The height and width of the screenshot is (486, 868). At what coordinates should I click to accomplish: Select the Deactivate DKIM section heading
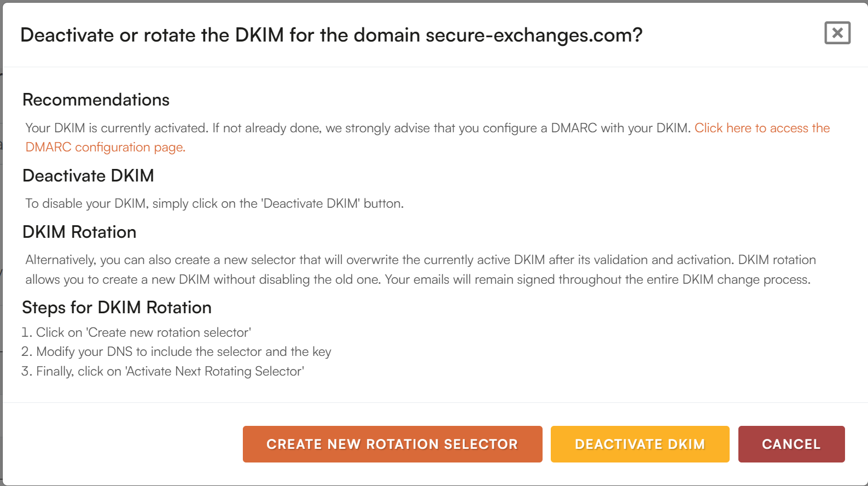(88, 175)
